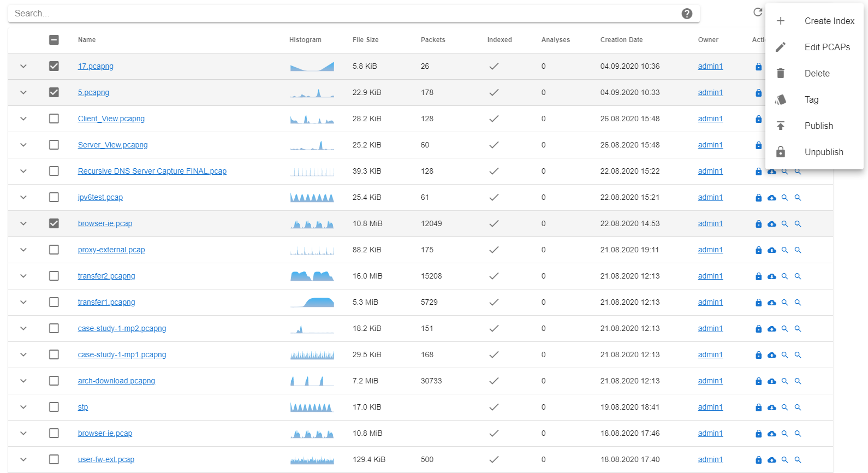Click the lock icon for proxy-external.pcap

[x=758, y=250]
